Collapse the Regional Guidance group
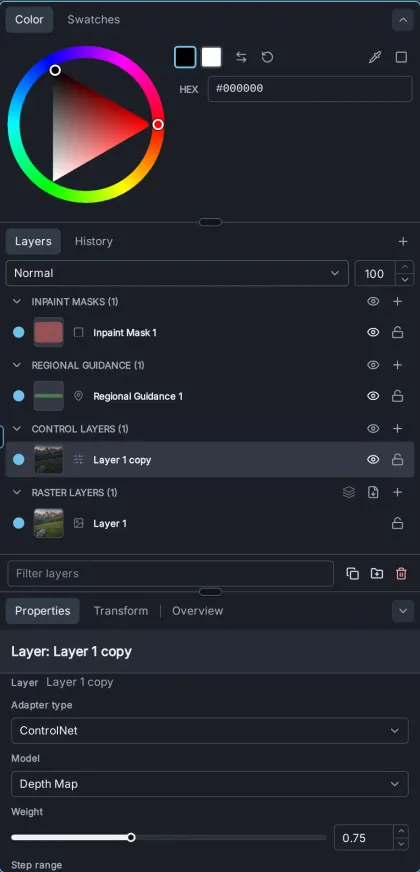Viewport: 420px width, 872px height. point(17,365)
